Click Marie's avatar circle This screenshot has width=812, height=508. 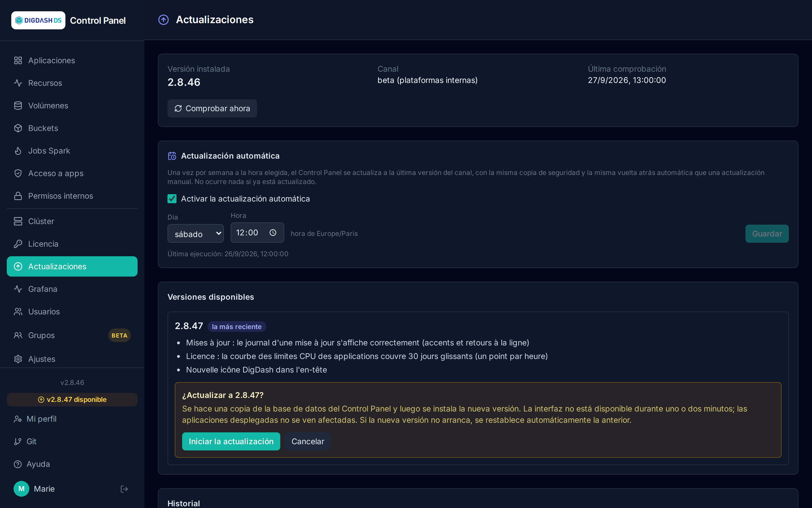21,489
